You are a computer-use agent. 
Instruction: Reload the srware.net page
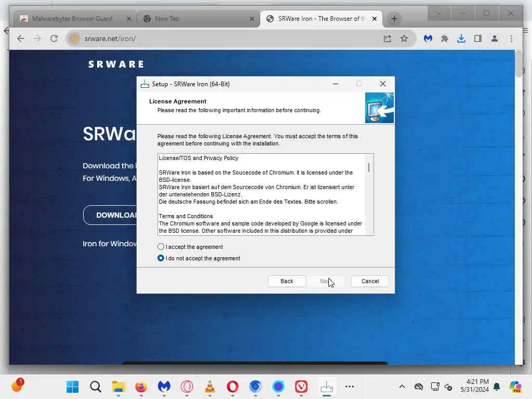click(54, 38)
